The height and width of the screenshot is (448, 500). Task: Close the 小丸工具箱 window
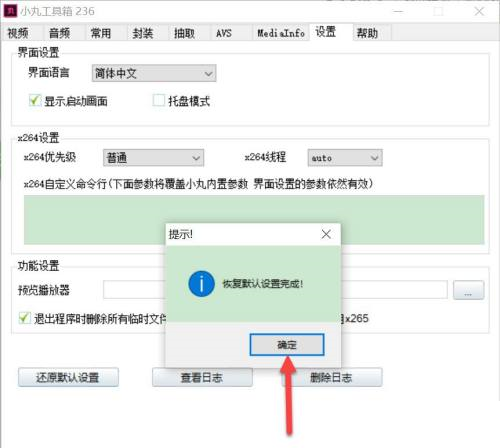(479, 11)
